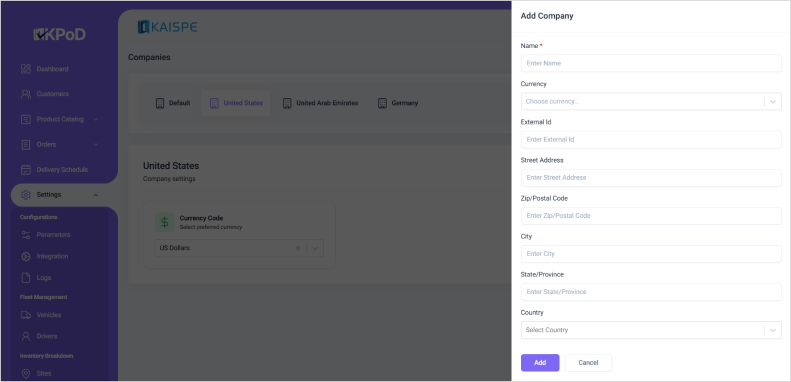Click the KAISPE logo in header
The width and height of the screenshot is (791, 382).
167,27
